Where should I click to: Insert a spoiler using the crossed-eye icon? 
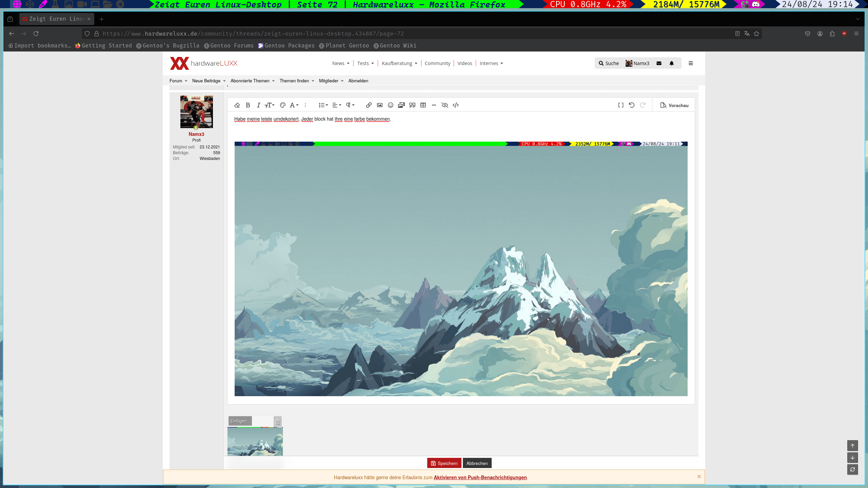point(445,105)
